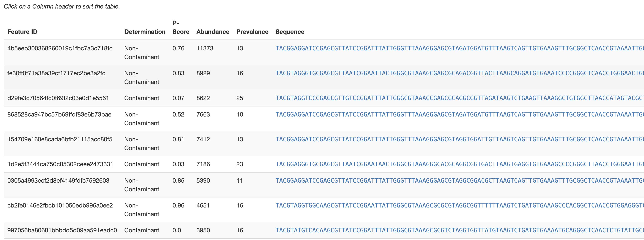
Task: Open sequence link for feature 4b5eeb300368260019c1fbc7a3c718fc
Action: coord(460,48)
